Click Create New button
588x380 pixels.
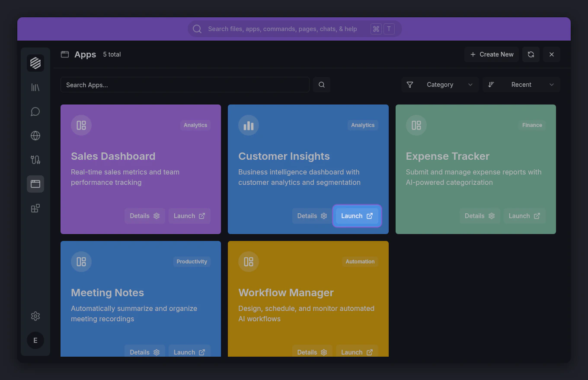(x=492, y=54)
